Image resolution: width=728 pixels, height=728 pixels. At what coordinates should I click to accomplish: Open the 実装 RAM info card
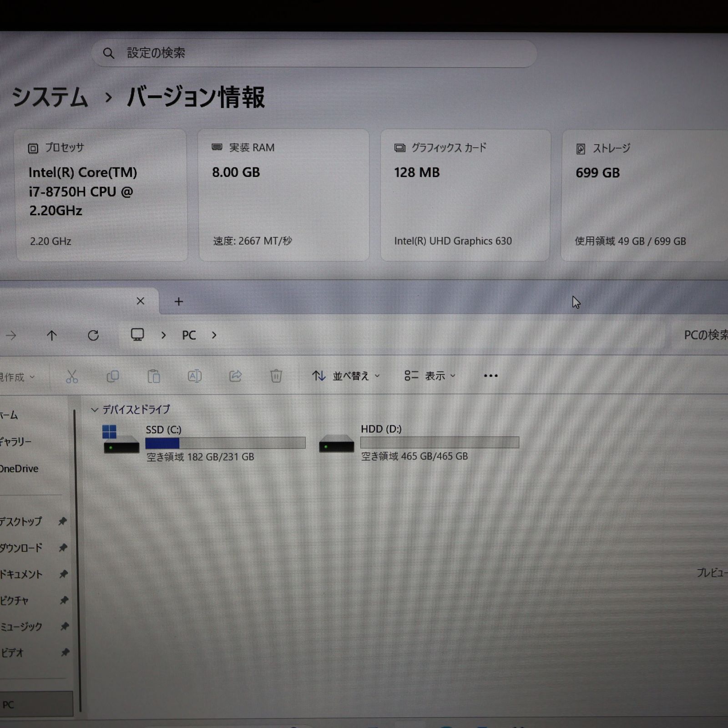(283, 195)
